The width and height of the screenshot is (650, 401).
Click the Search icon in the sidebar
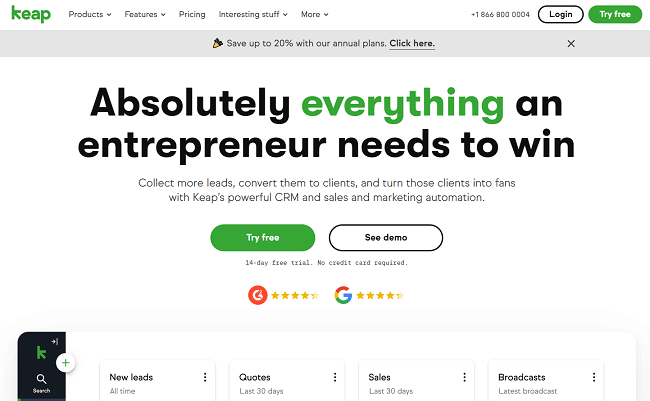(x=41, y=380)
